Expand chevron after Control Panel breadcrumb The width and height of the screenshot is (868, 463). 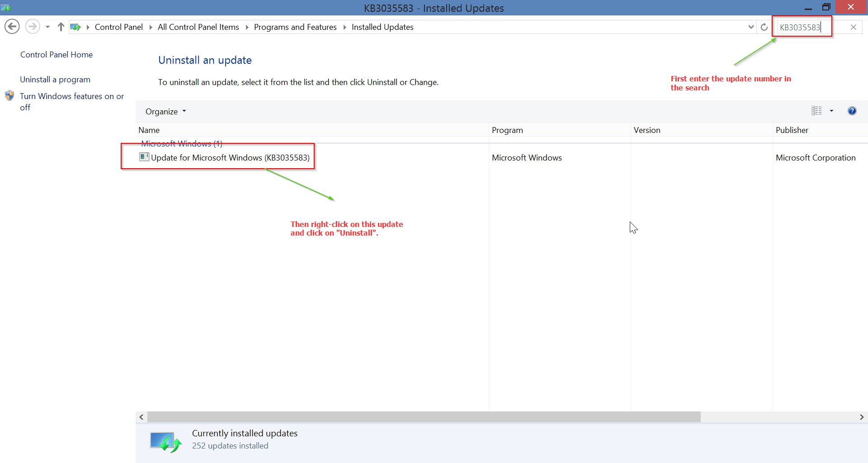pos(151,27)
